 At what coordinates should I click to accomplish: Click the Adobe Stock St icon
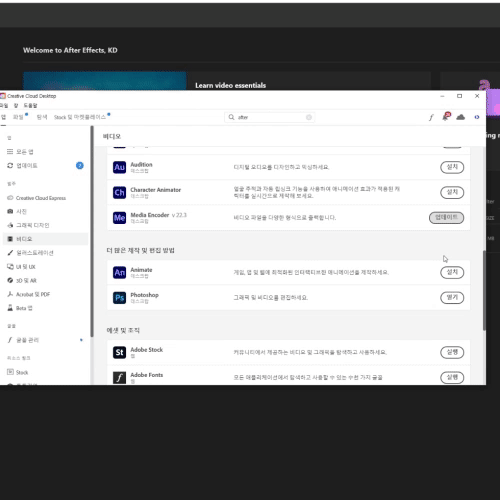click(x=119, y=352)
